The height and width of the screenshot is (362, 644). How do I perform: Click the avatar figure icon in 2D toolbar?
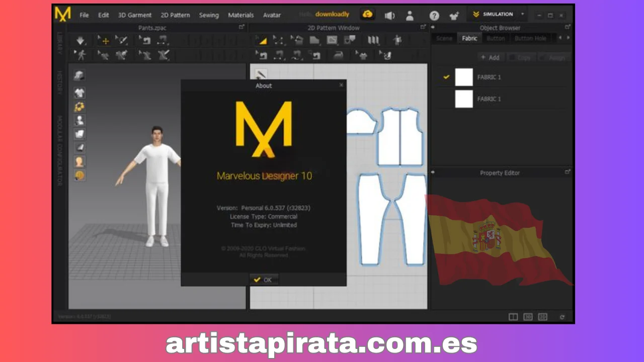click(x=397, y=40)
